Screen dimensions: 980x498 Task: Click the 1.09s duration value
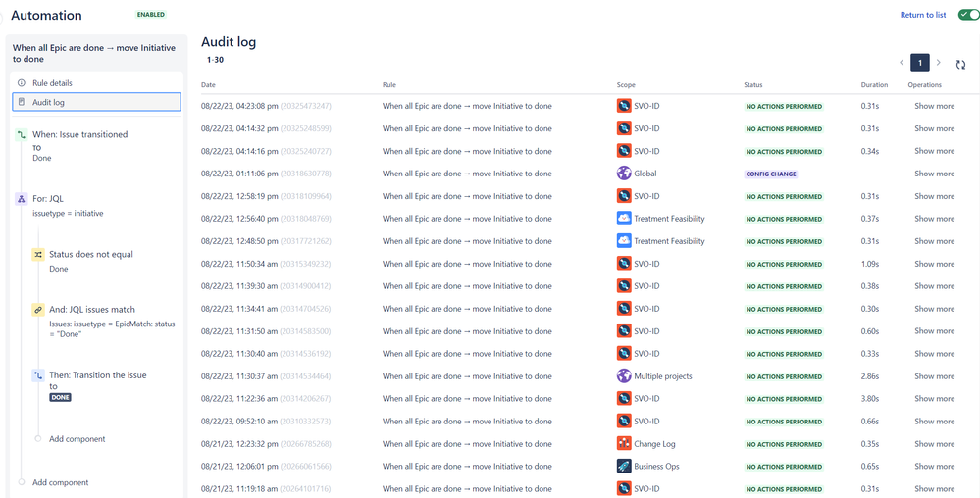[871, 264]
